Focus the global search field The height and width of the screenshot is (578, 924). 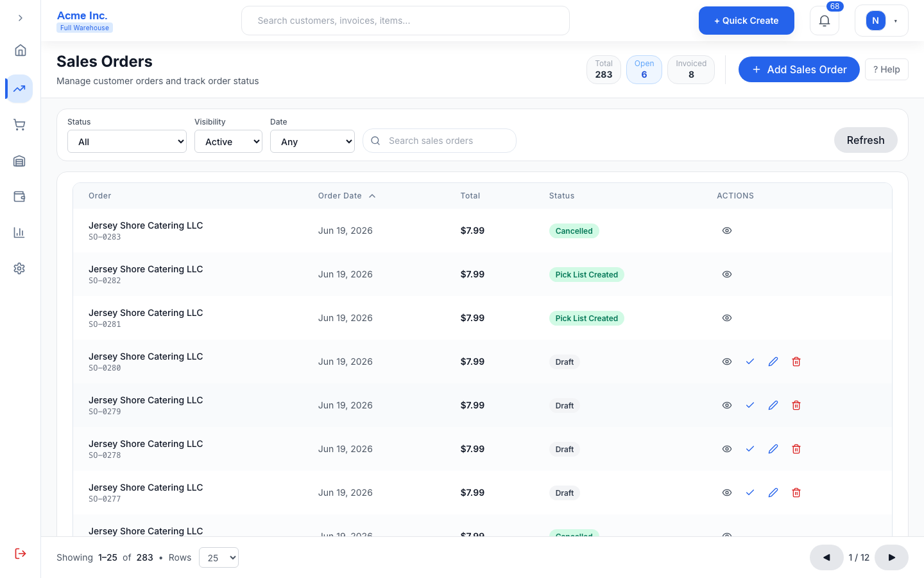(406, 21)
